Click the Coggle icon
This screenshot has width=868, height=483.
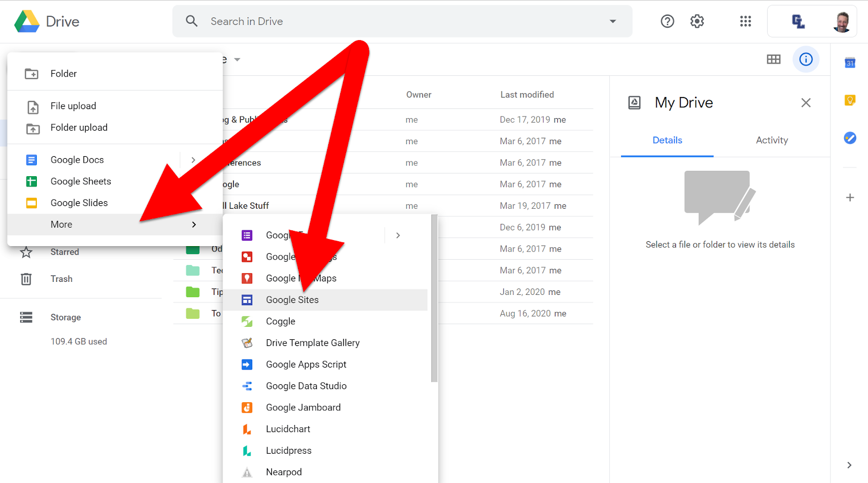247,321
